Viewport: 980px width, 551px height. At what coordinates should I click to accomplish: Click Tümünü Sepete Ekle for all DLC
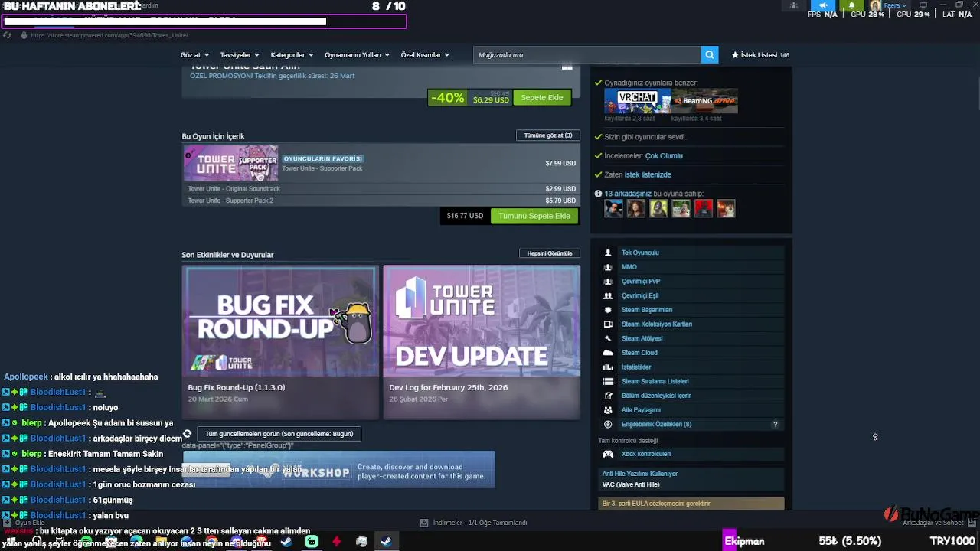(x=534, y=216)
